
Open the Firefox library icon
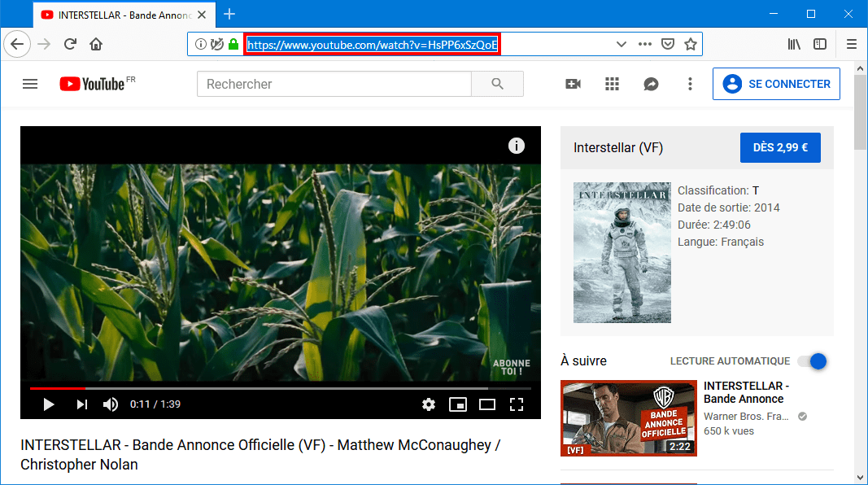click(x=794, y=44)
